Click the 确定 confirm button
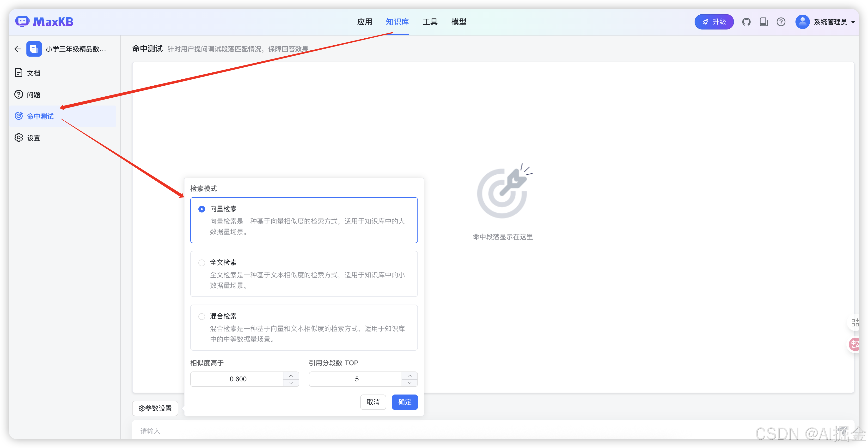This screenshot has width=868, height=448. pyautogui.click(x=404, y=402)
